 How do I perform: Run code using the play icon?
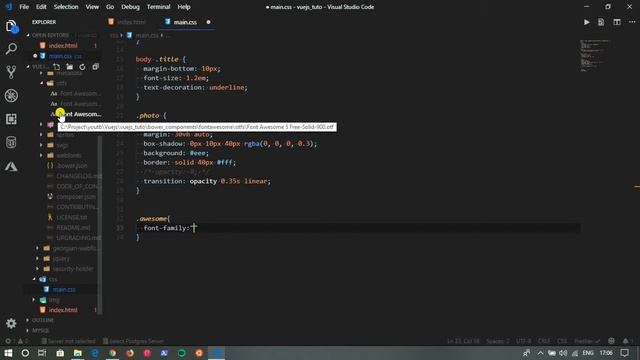click(x=587, y=22)
